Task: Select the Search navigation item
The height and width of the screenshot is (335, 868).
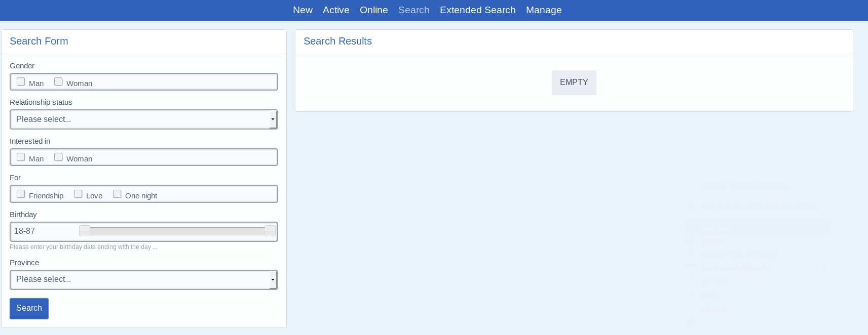Action: 413,10
